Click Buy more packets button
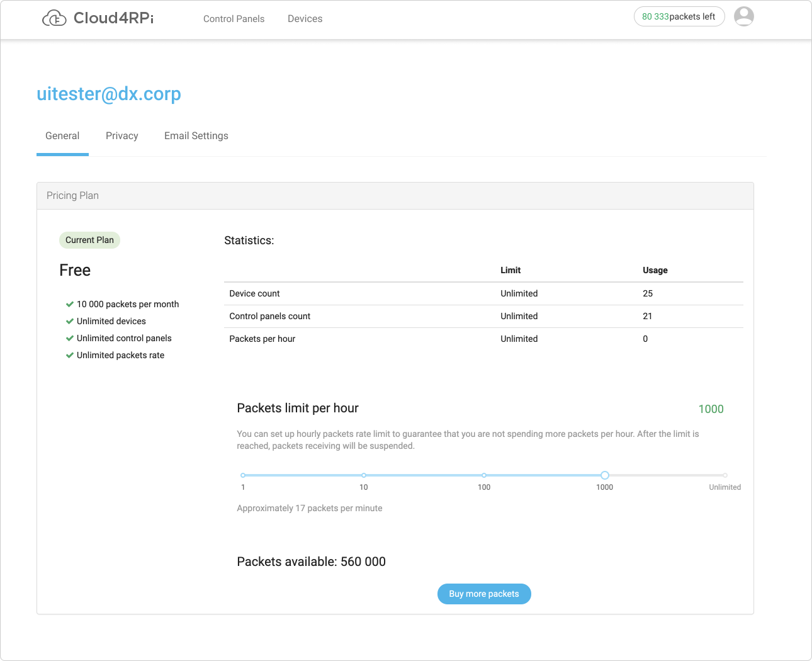Viewport: 812px width, 661px height. [484, 594]
